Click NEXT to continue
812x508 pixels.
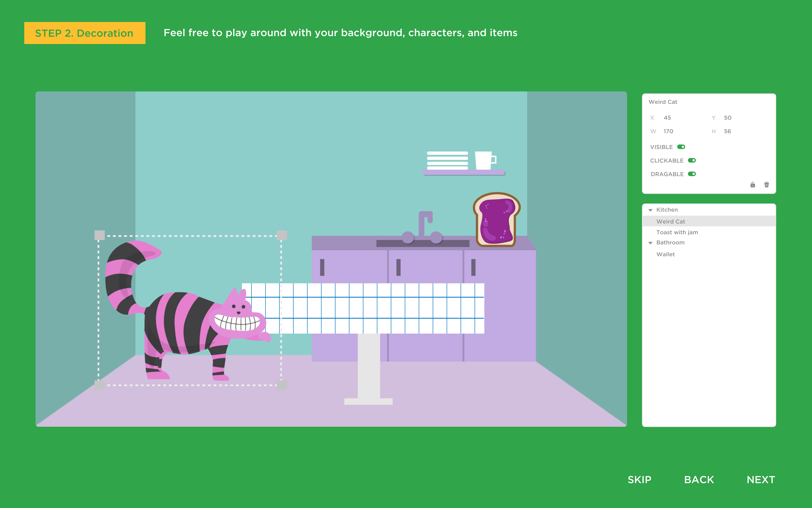(x=761, y=479)
